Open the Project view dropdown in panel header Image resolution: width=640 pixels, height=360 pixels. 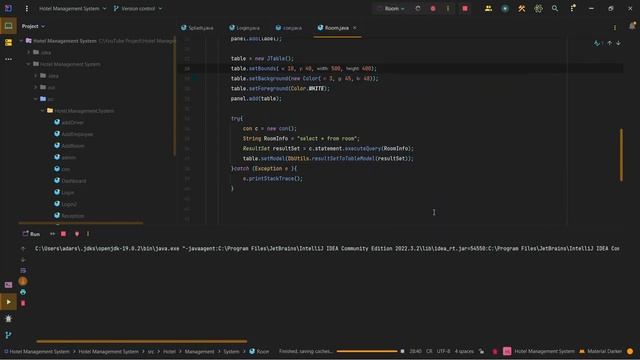(x=33, y=26)
